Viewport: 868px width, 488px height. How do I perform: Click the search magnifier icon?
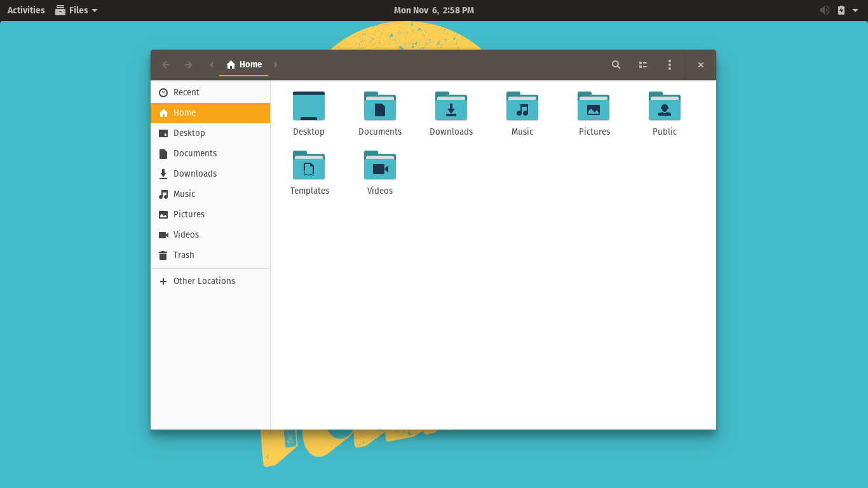pos(616,65)
